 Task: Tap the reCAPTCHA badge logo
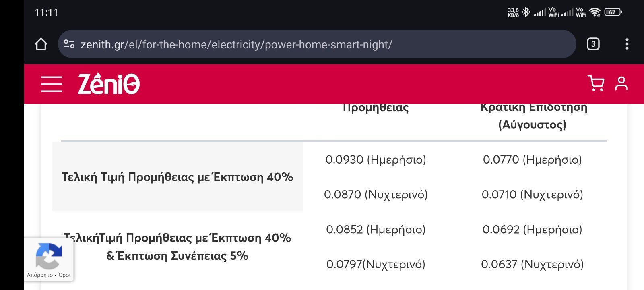[x=49, y=256]
